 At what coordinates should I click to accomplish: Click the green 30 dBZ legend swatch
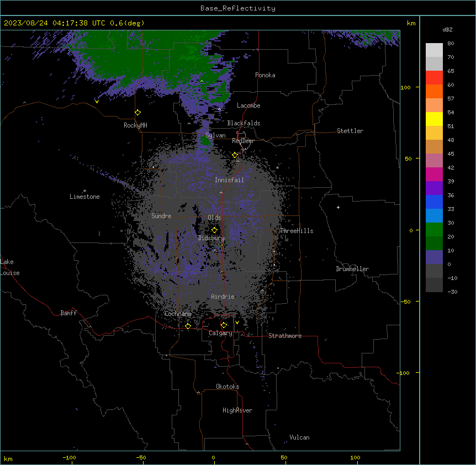point(434,230)
